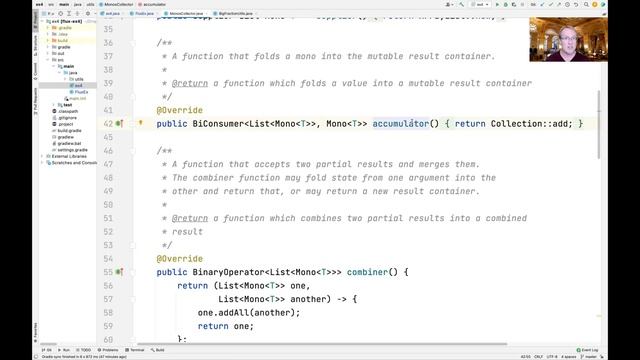
Task: Click the Rollback undo arrow icon
Action: [x=576, y=4]
